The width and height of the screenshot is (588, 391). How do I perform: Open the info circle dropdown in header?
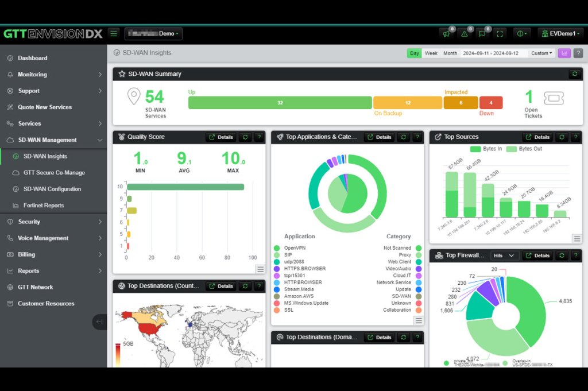tap(521, 34)
